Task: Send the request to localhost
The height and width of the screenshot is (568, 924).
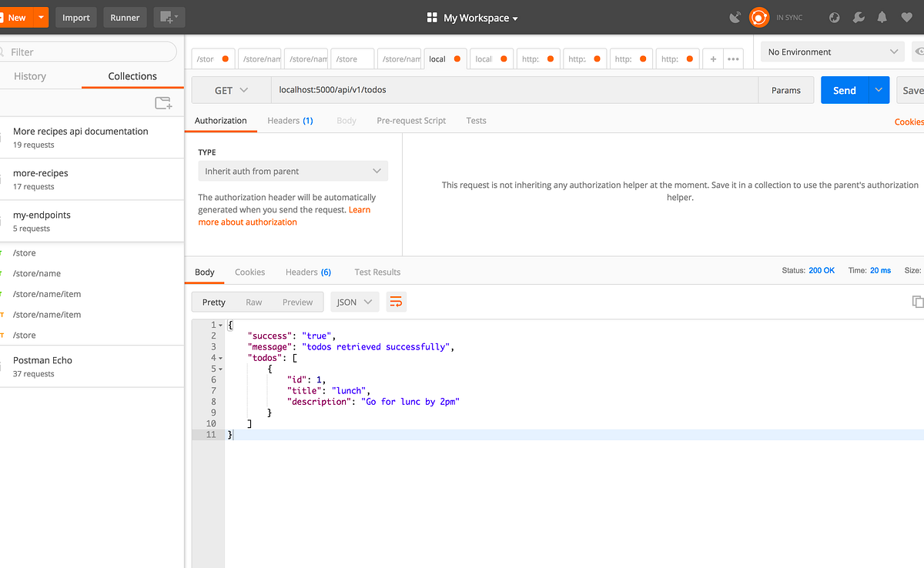Action: click(x=844, y=89)
